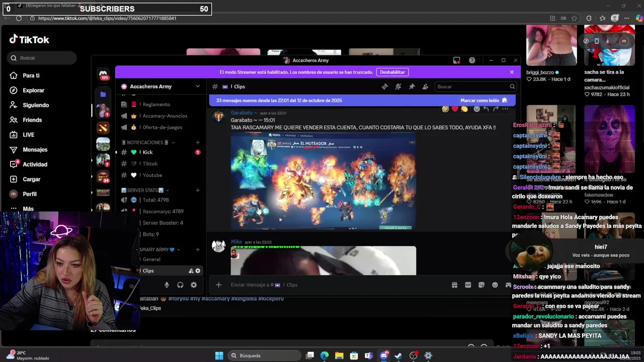Open briggi_bozzo video thumbnail
644x362 pixels.
pos(551,45)
